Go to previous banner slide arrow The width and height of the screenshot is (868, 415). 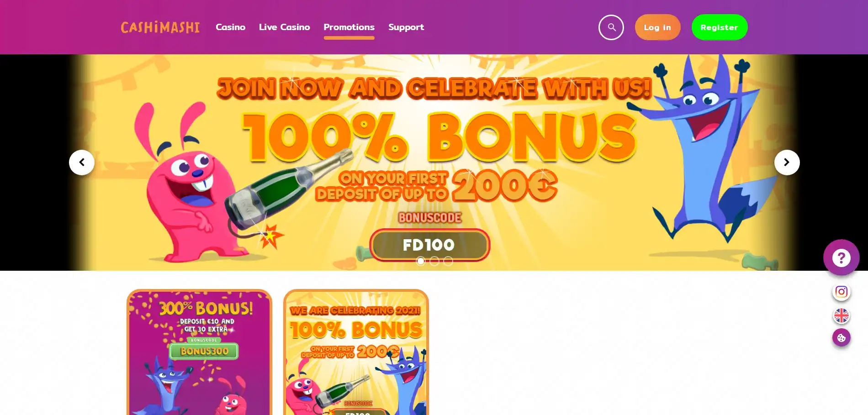pos(82,162)
